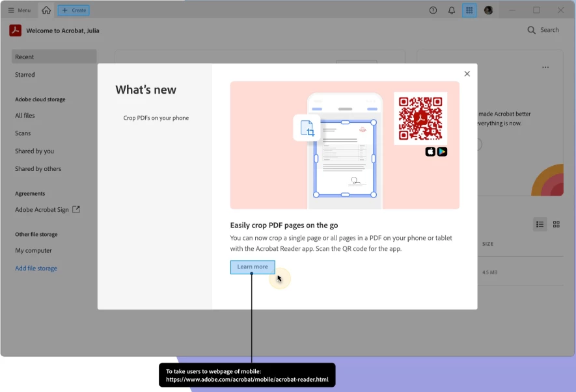
Task: Switch to grid view
Action: pos(556,224)
